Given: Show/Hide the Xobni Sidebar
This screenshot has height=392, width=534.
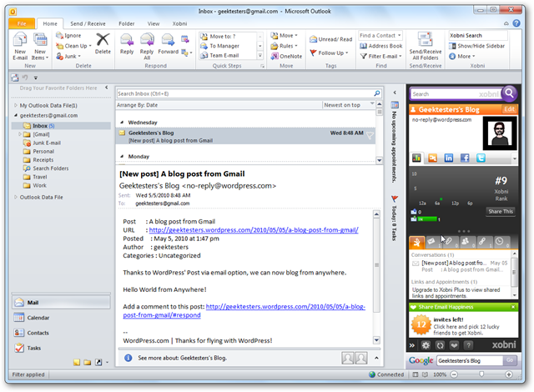Looking at the screenshot, I should 476,46.
